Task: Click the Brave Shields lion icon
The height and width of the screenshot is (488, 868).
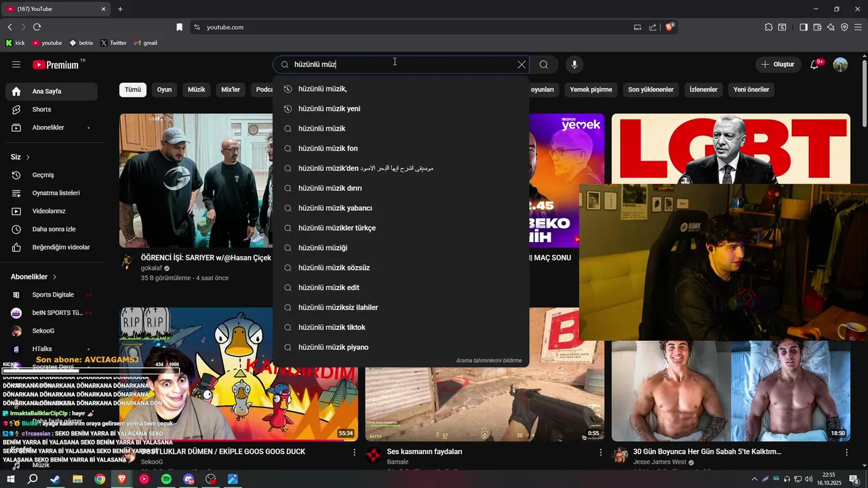Action: pyautogui.click(x=669, y=27)
